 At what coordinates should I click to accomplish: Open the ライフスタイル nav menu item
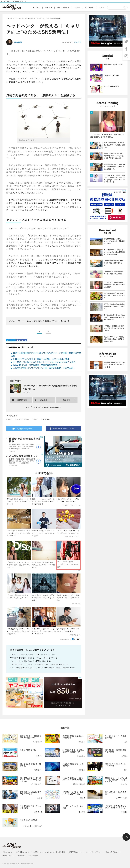(x=63, y=7)
